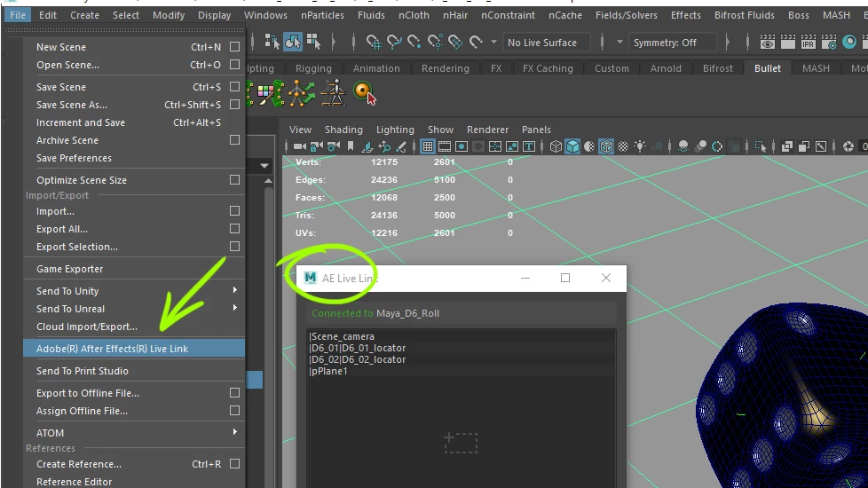Viewport: 868px width, 488px height.
Task: Expand the ATOM submenu arrow
Action: tap(234, 432)
